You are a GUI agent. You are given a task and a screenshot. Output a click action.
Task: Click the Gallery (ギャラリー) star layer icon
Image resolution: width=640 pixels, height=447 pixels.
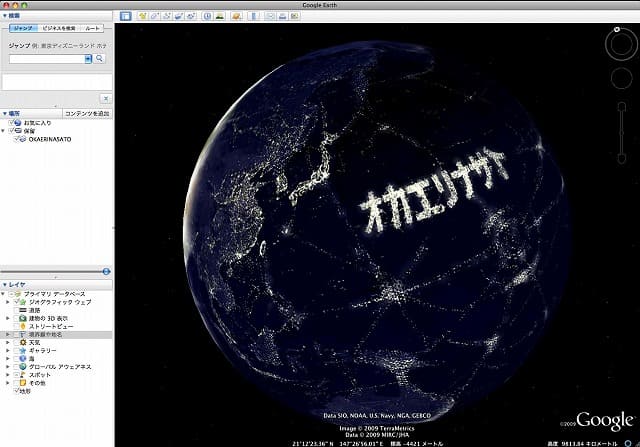point(23,351)
